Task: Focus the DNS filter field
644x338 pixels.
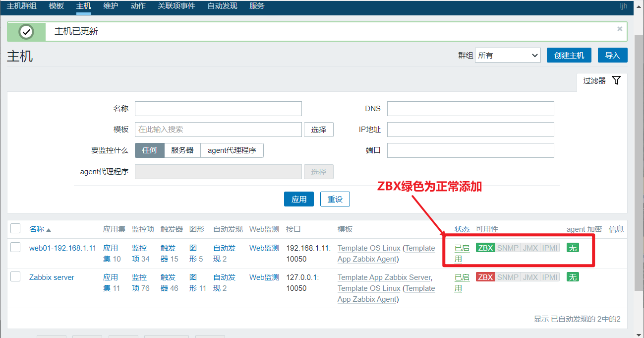Action: coord(470,109)
